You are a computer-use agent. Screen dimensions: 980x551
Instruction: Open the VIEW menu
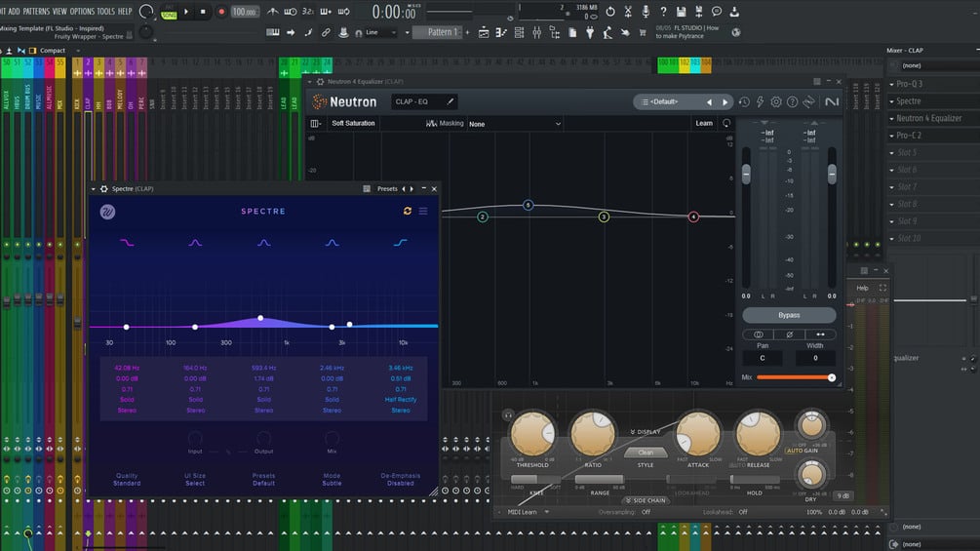59,12
